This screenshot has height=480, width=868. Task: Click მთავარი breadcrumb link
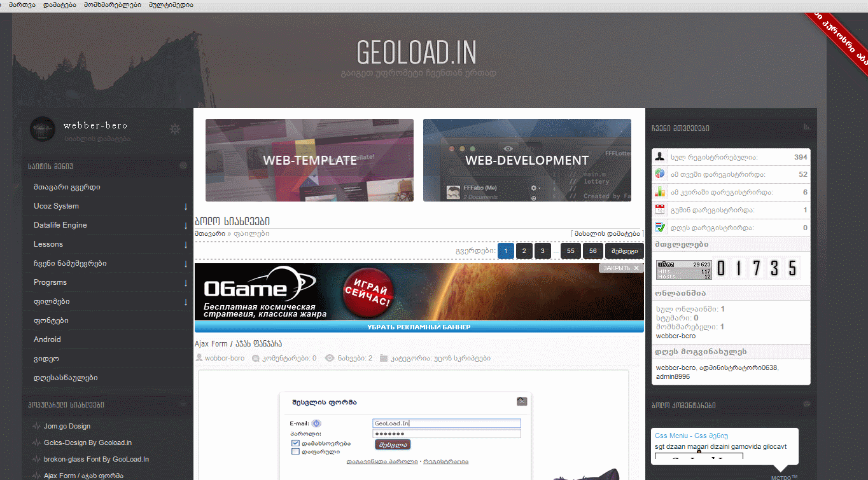pyautogui.click(x=209, y=233)
